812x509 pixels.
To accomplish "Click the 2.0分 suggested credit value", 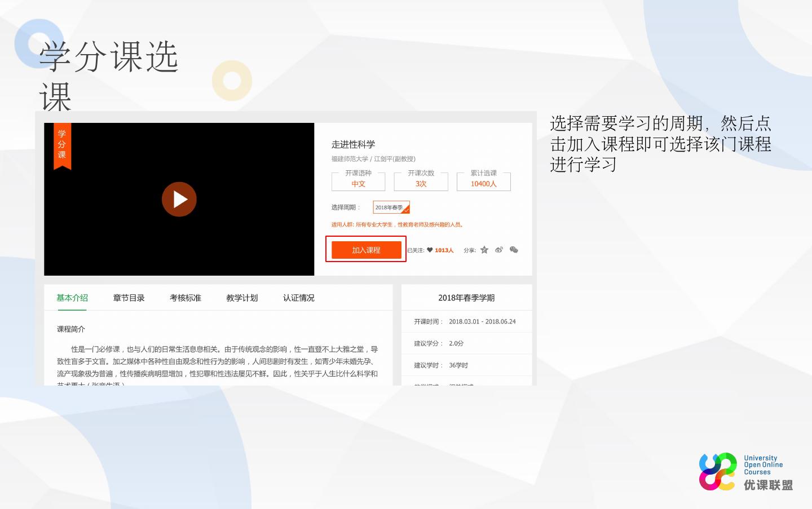I will coord(456,343).
